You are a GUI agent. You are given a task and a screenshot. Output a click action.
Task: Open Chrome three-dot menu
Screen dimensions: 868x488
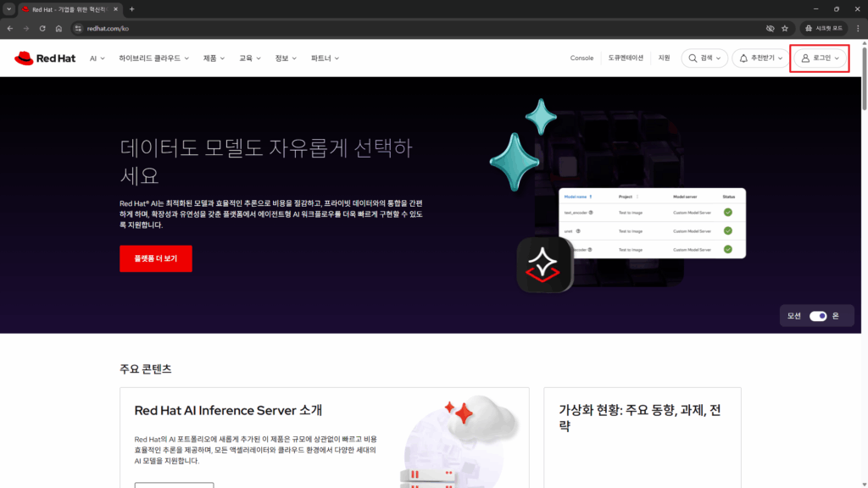point(858,28)
